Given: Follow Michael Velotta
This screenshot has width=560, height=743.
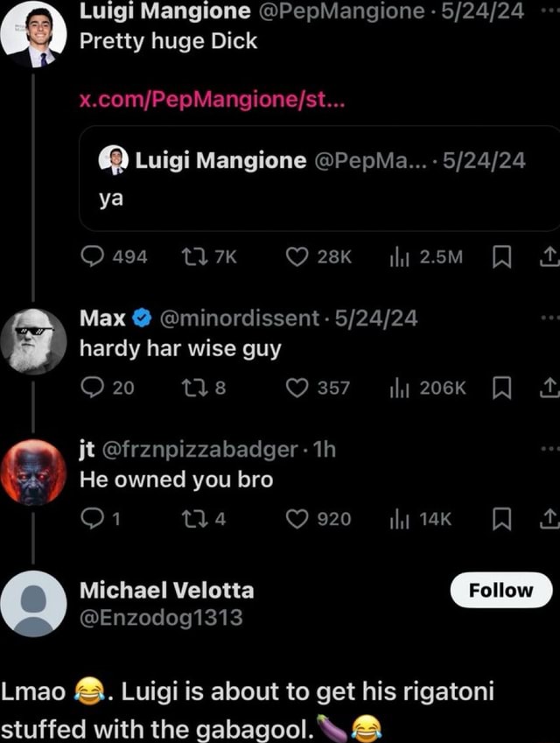Looking at the screenshot, I should (500, 591).
